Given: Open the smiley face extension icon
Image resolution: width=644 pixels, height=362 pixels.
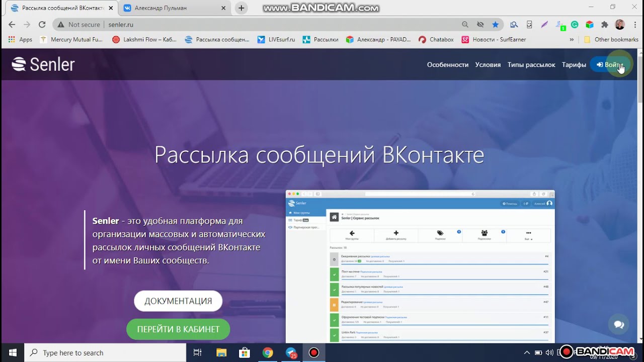Looking at the screenshot, I should [x=529, y=24].
